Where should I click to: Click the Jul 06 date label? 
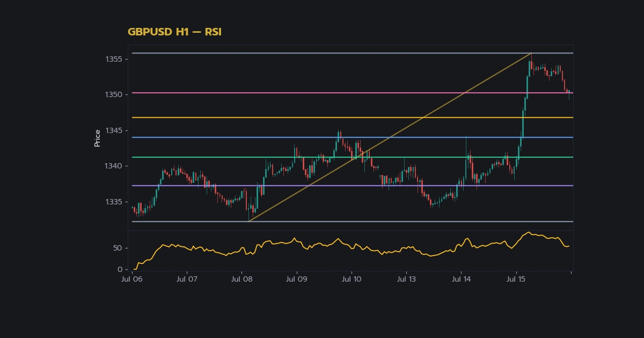(132, 279)
